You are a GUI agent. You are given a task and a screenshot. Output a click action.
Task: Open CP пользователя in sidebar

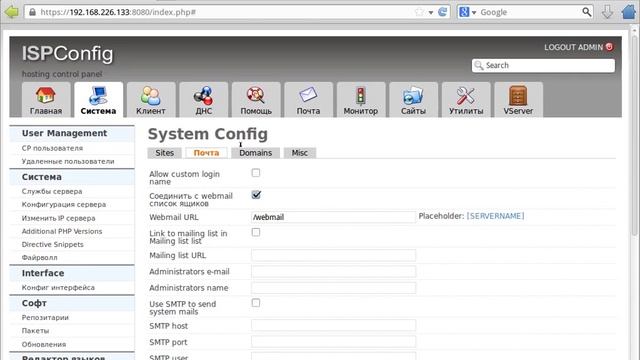point(52,148)
